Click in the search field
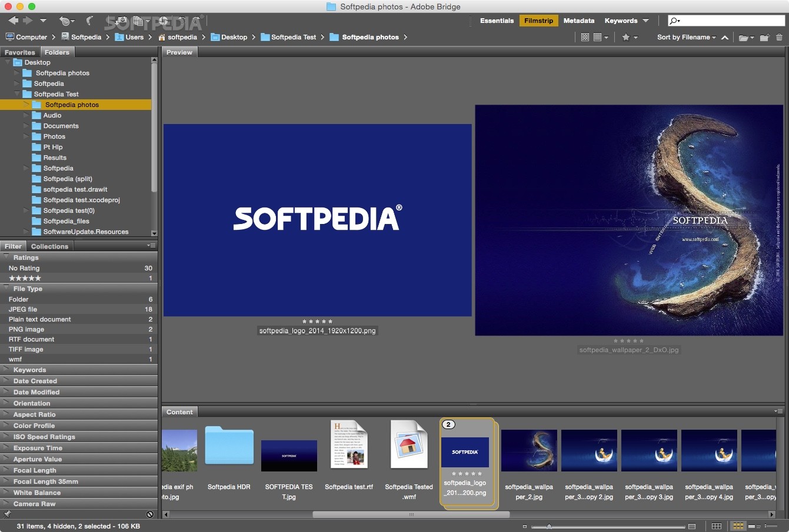The width and height of the screenshot is (789, 532). tap(726, 21)
